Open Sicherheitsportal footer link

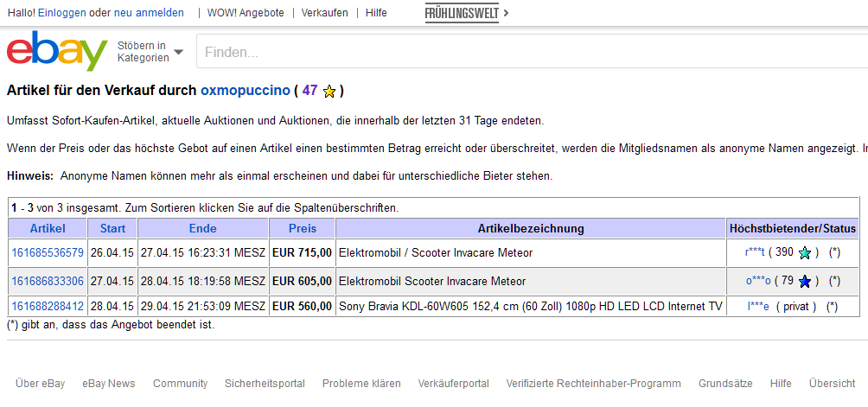pos(265,383)
